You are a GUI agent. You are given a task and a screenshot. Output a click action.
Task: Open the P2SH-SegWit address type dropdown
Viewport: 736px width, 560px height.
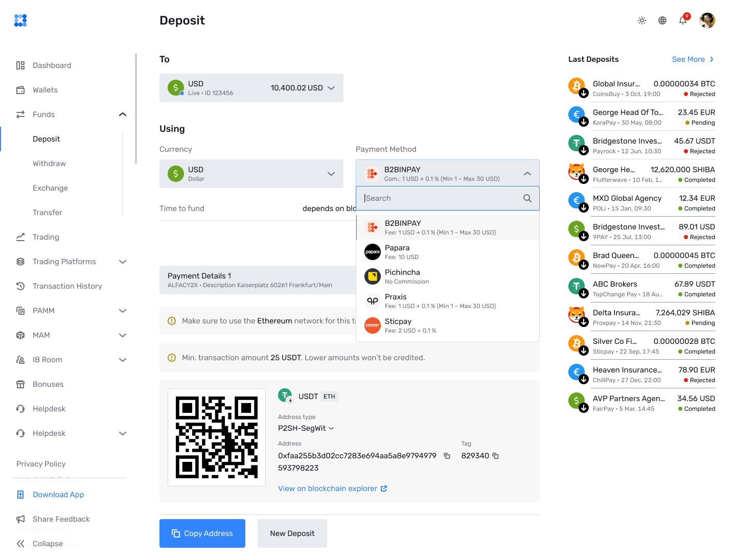pyautogui.click(x=306, y=428)
